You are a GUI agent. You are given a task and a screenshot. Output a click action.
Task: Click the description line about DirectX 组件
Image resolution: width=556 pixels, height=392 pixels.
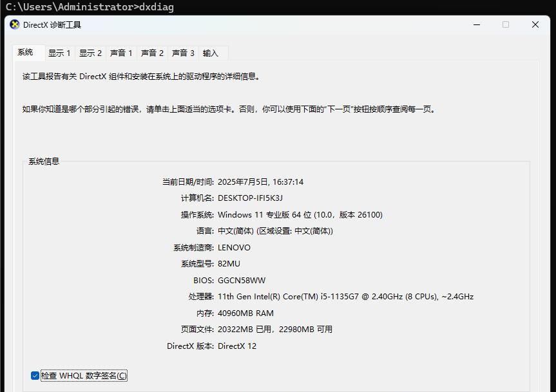pyautogui.click(x=142, y=77)
